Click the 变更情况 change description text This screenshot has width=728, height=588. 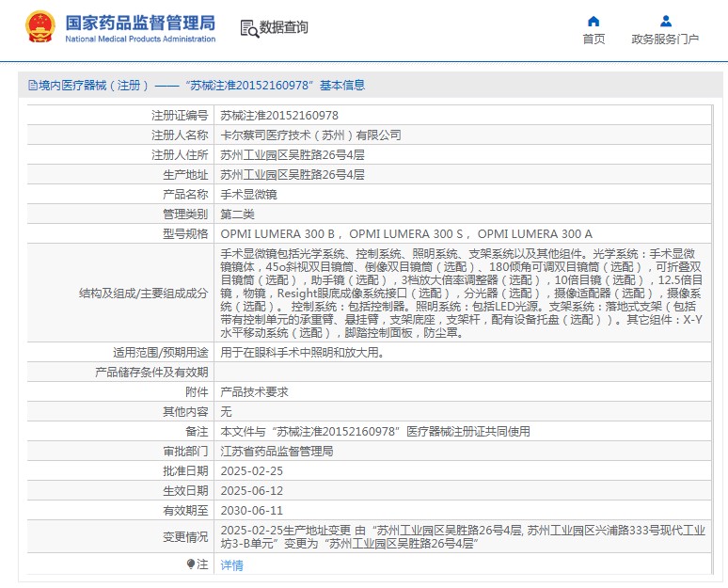coord(463,537)
